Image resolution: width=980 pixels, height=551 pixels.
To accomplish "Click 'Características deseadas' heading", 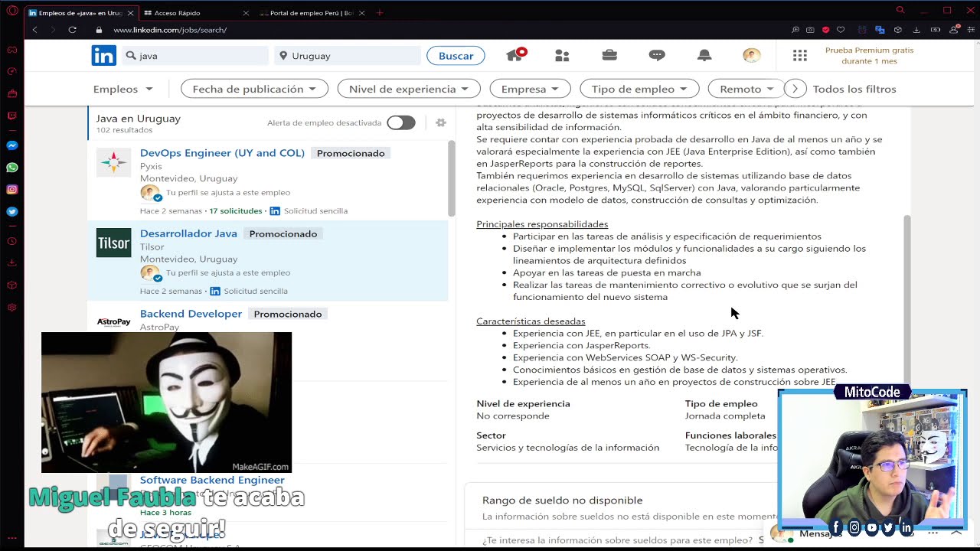I will 531,321.
